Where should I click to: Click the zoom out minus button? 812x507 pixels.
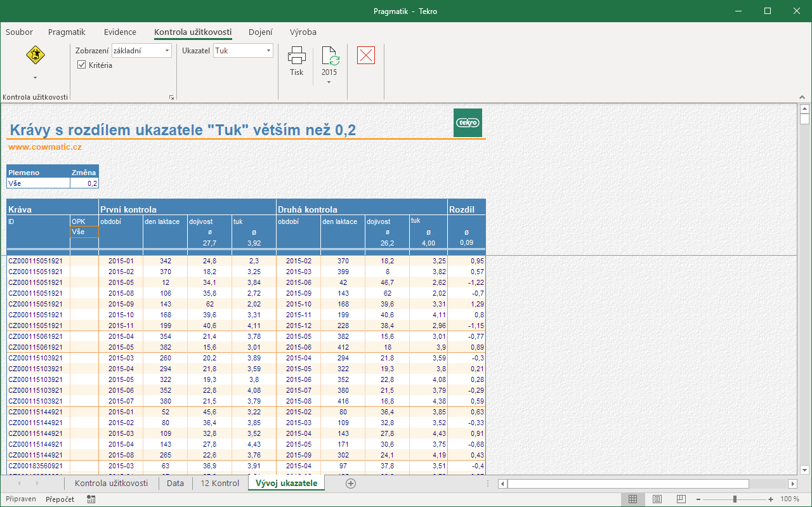point(698,499)
